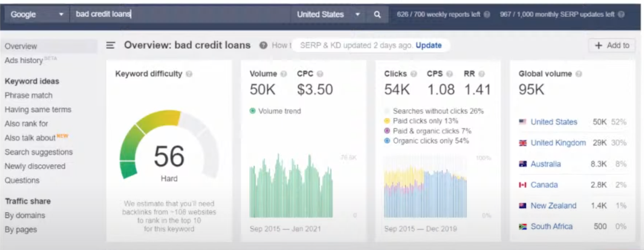Toggle Searches without clicks legend item
The width and height of the screenshot is (644, 250).
click(x=434, y=111)
